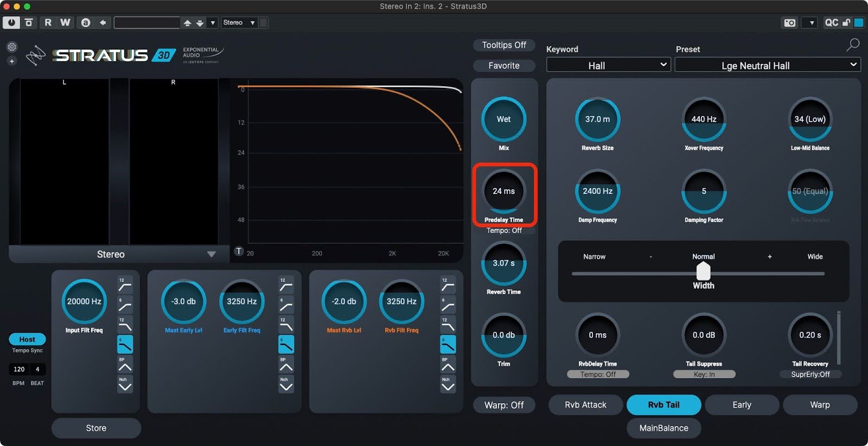Toggle Tail Suppress Key: In
This screenshot has height=446, width=868.
pos(704,374)
